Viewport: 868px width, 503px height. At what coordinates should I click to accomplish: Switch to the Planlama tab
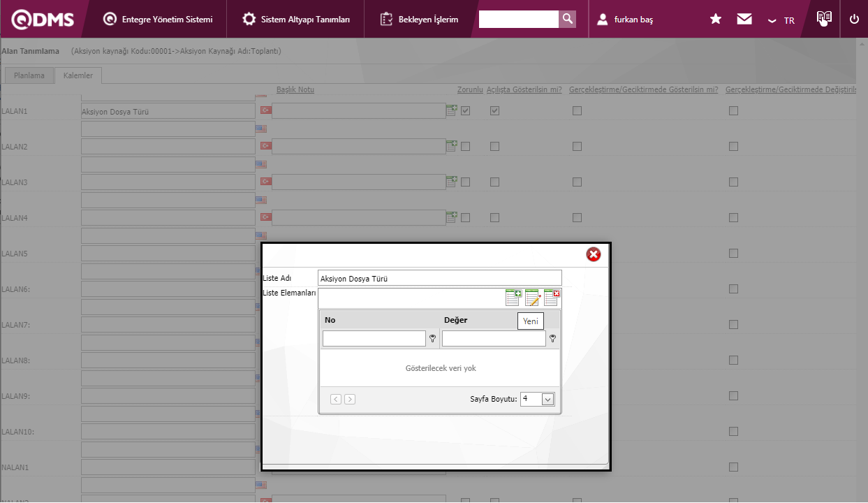pos(29,75)
